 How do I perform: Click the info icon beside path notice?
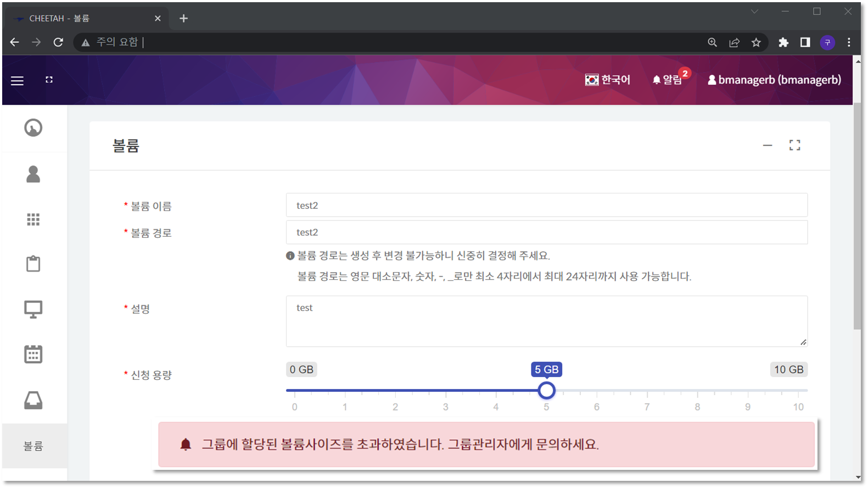point(290,256)
